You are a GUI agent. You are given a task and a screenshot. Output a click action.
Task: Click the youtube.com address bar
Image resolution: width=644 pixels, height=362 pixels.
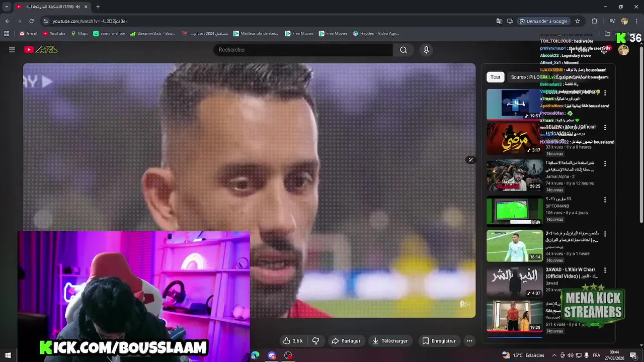(90, 21)
